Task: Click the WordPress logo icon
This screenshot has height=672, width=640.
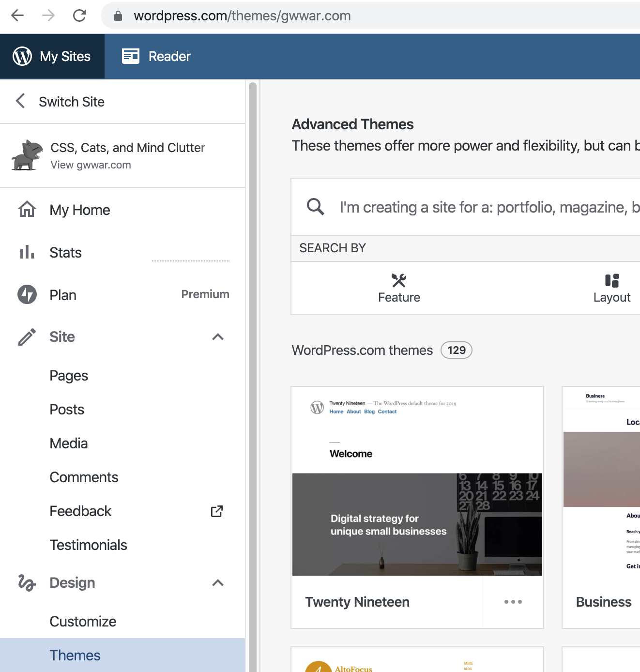Action: pyautogui.click(x=22, y=56)
